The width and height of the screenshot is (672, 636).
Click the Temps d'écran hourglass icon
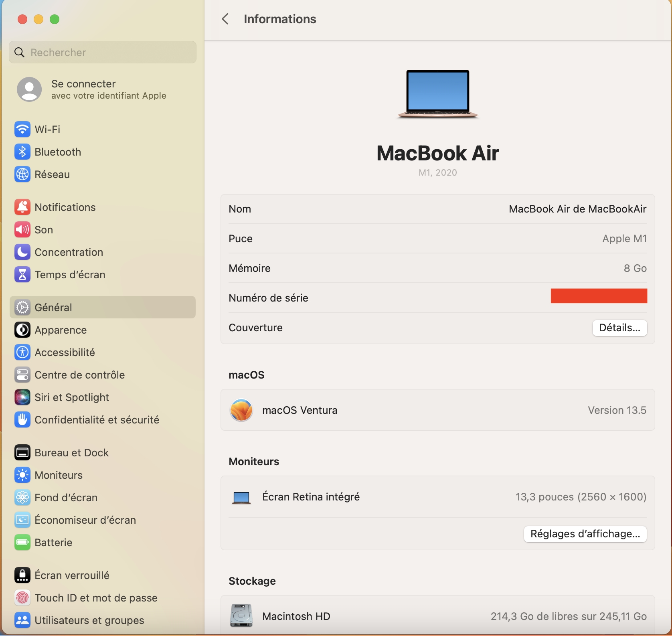[22, 274]
